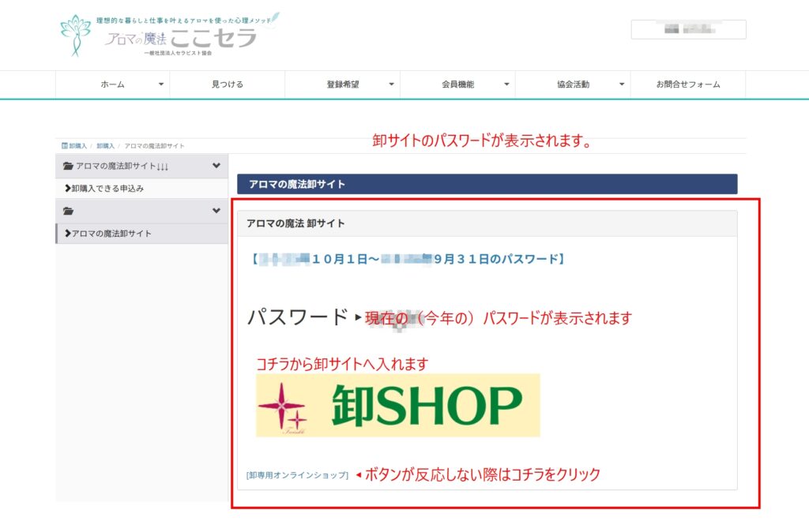809x532 pixels.
Task: Open 卸購入できる申込み in the sidebar
Action: (x=107, y=189)
